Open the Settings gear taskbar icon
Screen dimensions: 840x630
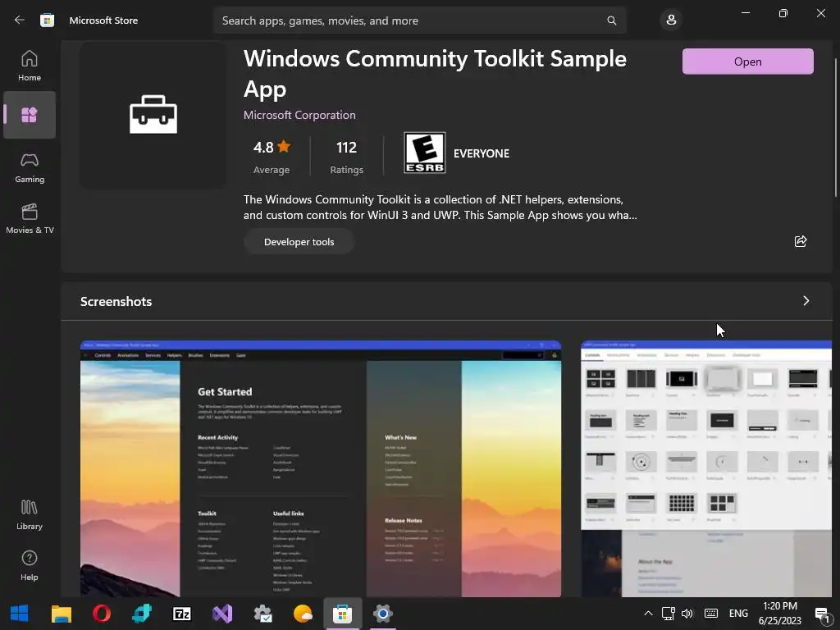tap(382, 614)
